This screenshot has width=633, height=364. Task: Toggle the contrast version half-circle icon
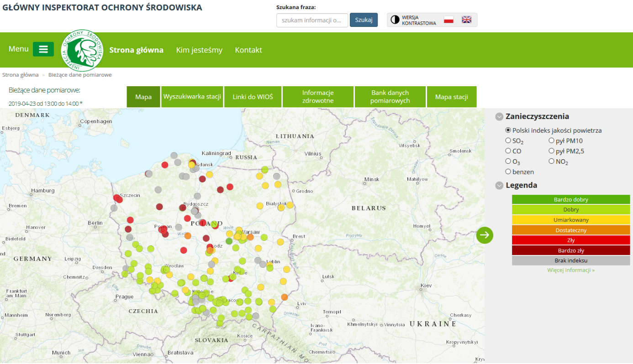pyautogui.click(x=395, y=20)
